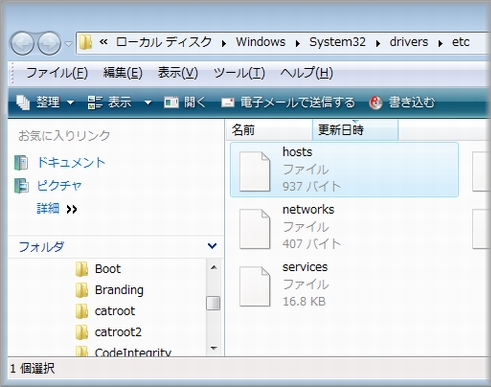Viewport: 491px width, 387px height.
Task: Select System32 in the address path
Action: coord(337,42)
